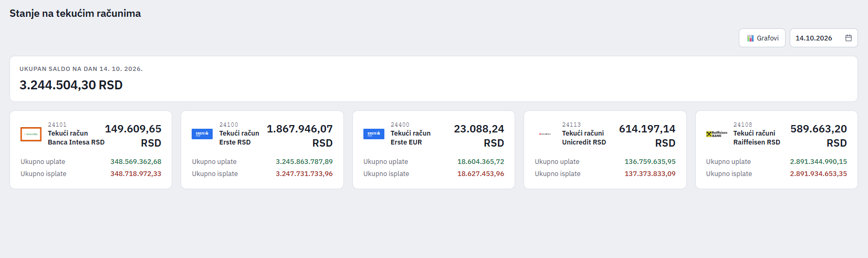868x258 pixels.
Task: Click outflow amount 137.373.833,09
Action: [x=650, y=174]
